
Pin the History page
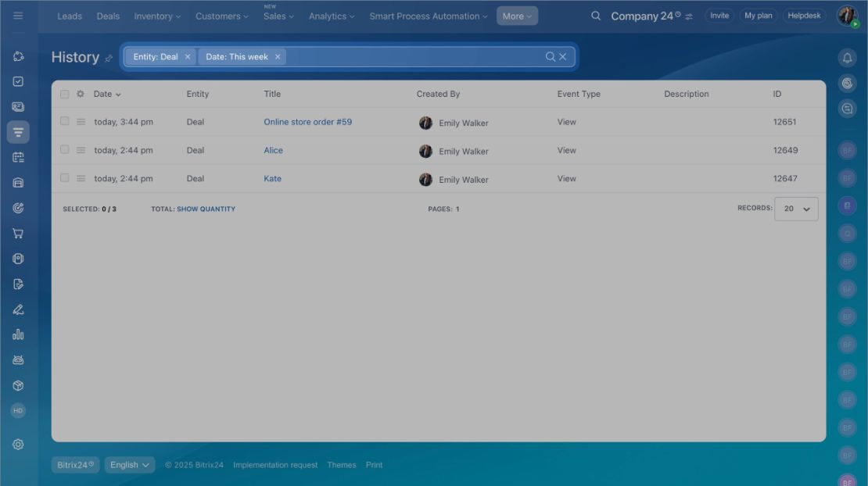(109, 58)
